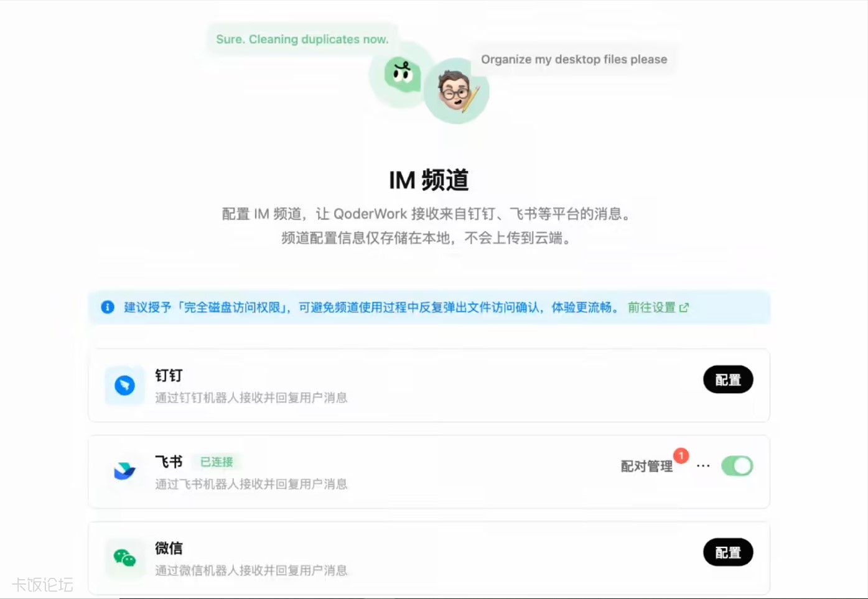Disable the Feishu channel toggle switch
The height and width of the screenshot is (599, 868).
point(737,466)
